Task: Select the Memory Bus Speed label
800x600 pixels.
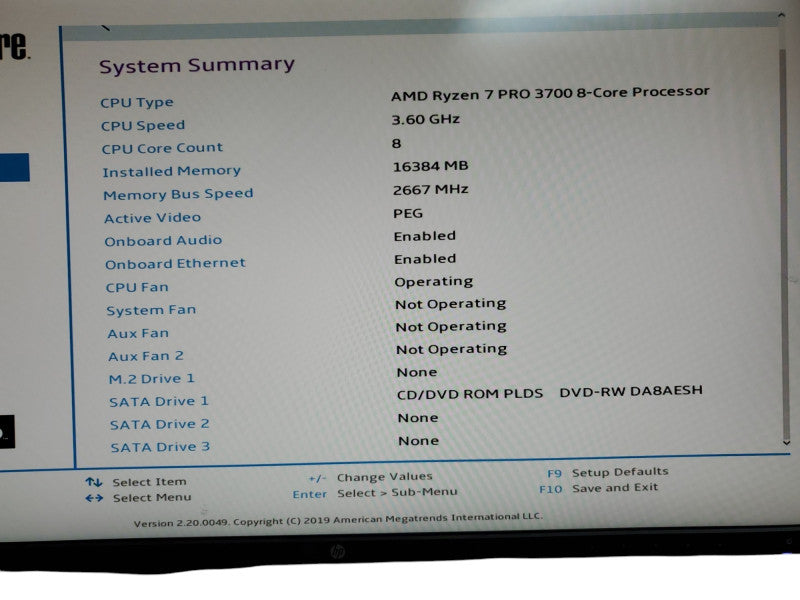Action: [x=178, y=194]
